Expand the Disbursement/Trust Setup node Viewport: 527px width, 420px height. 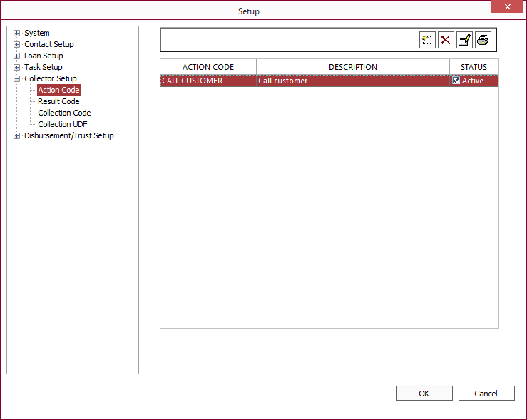pyautogui.click(x=16, y=135)
